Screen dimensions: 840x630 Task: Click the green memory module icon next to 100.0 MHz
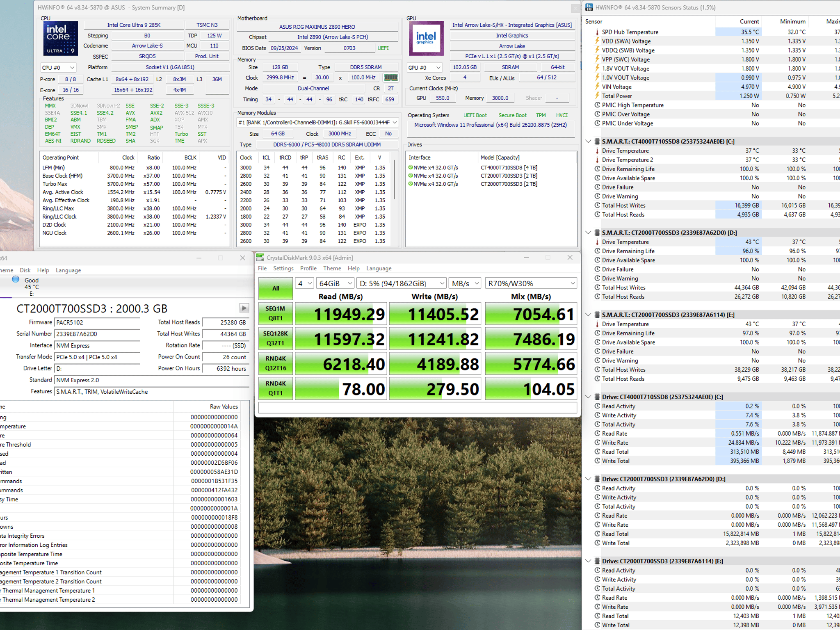click(390, 78)
